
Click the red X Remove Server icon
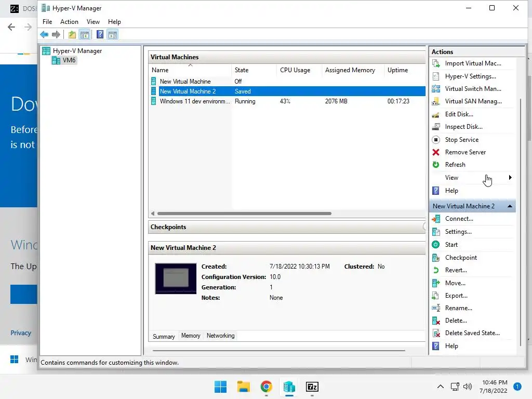point(436,152)
